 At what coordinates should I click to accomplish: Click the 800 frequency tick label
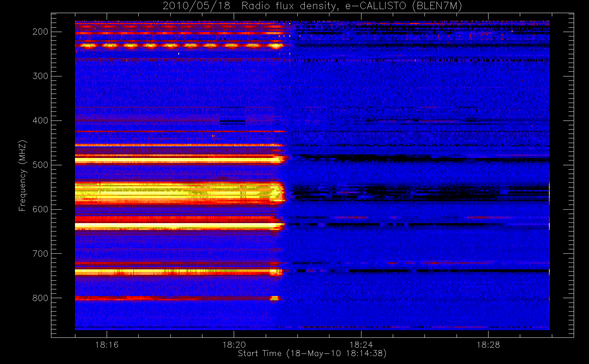point(40,298)
